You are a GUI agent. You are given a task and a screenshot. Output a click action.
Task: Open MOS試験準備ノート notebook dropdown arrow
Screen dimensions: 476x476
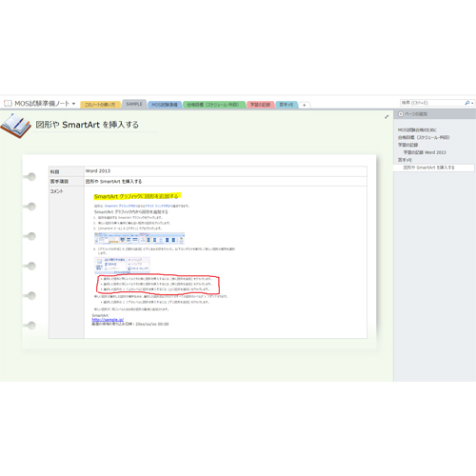73,104
